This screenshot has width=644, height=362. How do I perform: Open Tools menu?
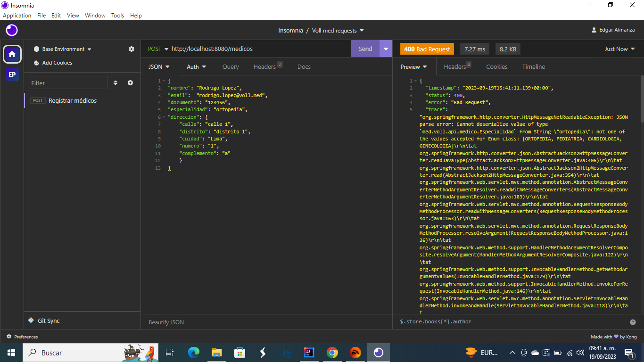(118, 15)
